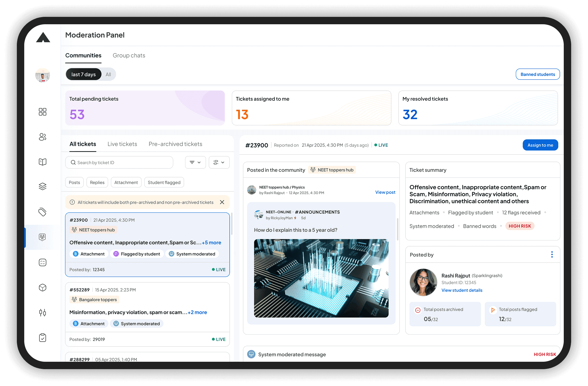Screen dimensions: 588x386
Task: Open the checklist sidebar icon
Action: click(42, 262)
